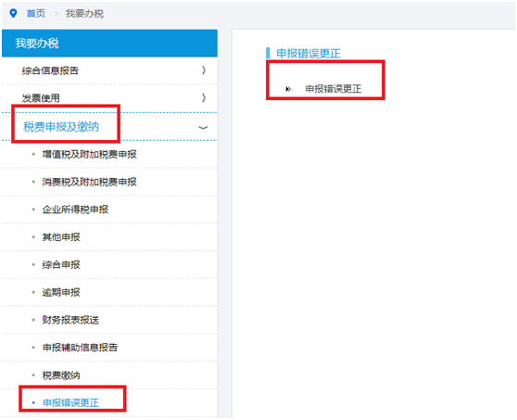Open the 申报错误更正 link in main panel
Viewport: 517px width, 420px height.
pyautogui.click(x=334, y=89)
